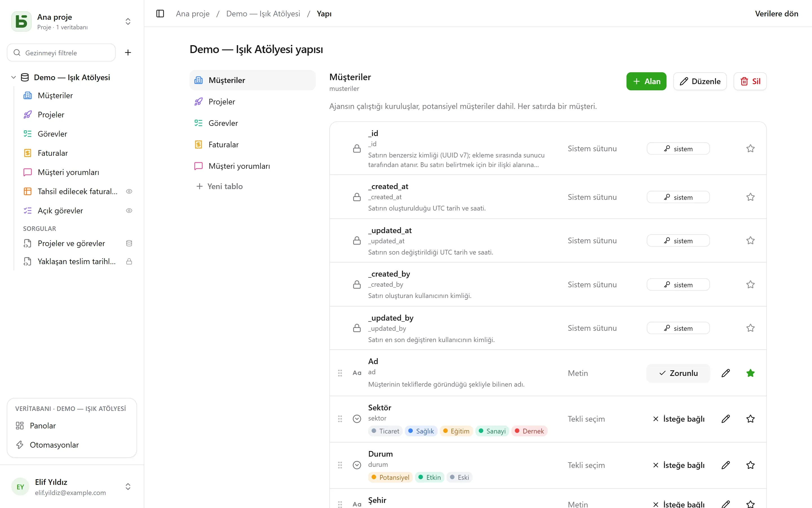
Task: Click the Görevler icon in sidebar
Action: click(x=28, y=134)
